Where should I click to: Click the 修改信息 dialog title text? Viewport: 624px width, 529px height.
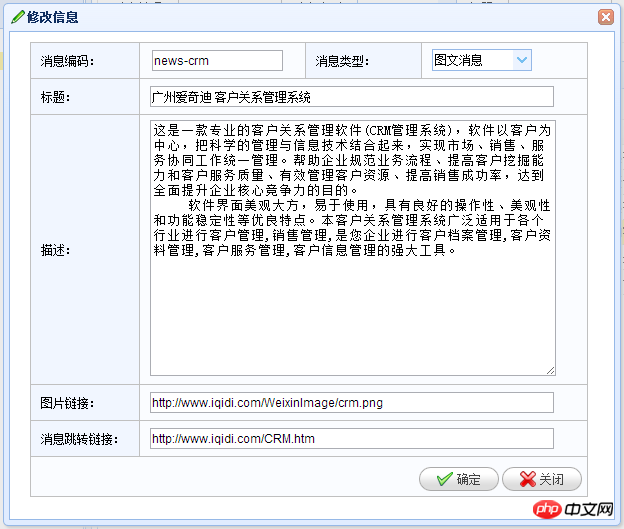coord(53,18)
